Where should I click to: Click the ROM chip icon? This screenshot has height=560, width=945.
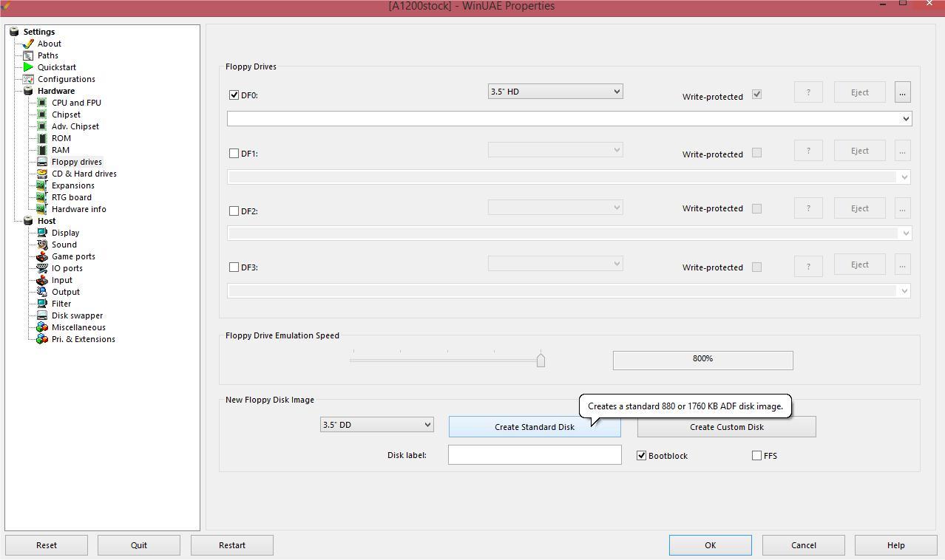pyautogui.click(x=42, y=138)
